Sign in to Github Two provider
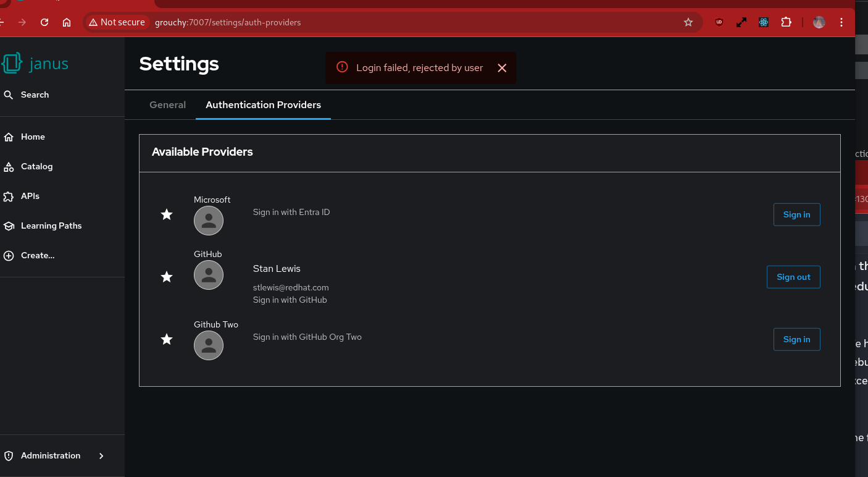The height and width of the screenshot is (477, 868). 796,339
